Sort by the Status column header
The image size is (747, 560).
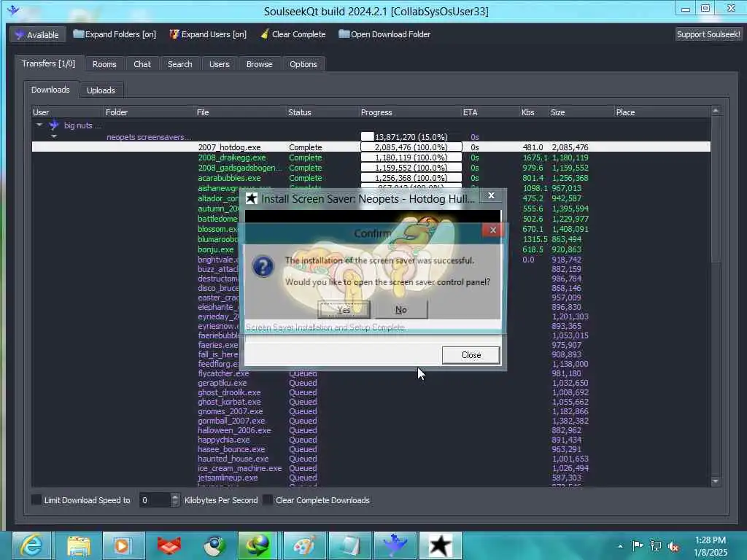(322, 112)
